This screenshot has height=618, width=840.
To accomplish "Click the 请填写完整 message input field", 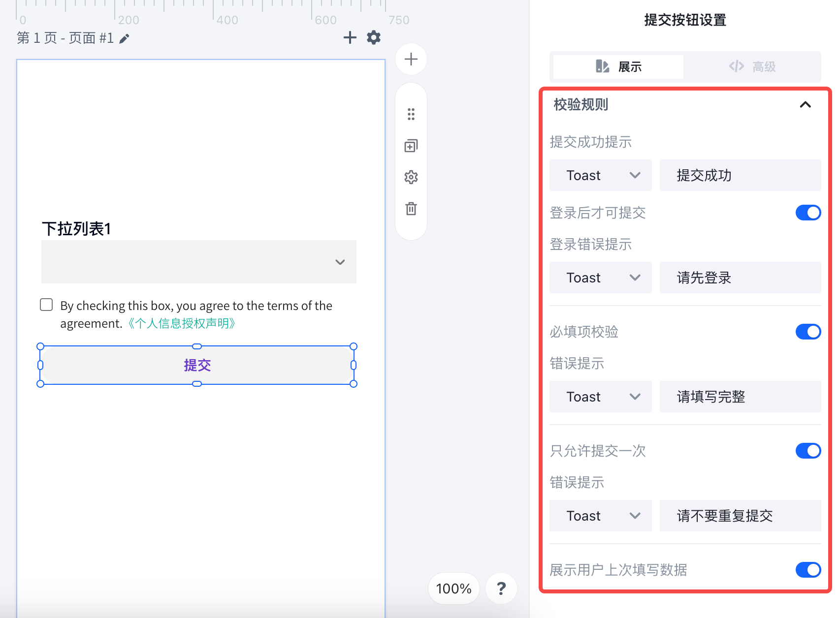I will 741,397.
